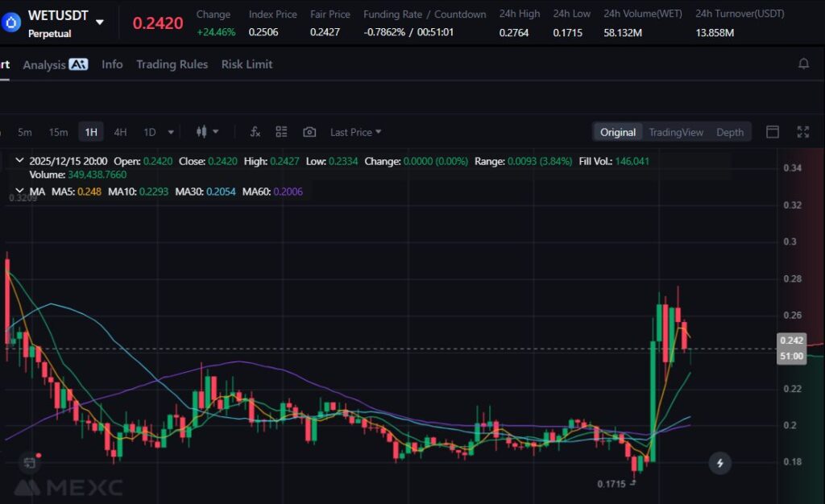Expand candlestick chart type dropdown
This screenshot has width=825, height=504.
coord(207,132)
